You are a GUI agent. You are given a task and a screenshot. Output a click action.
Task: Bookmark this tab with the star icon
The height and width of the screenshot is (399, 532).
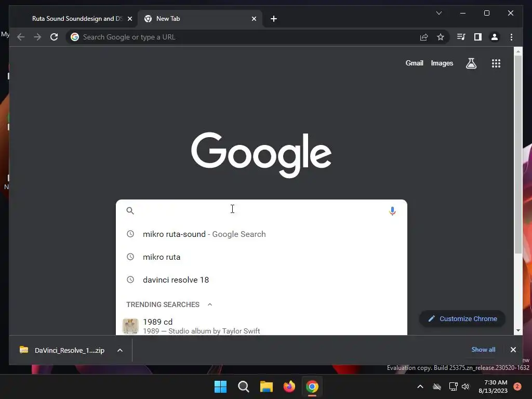441,37
